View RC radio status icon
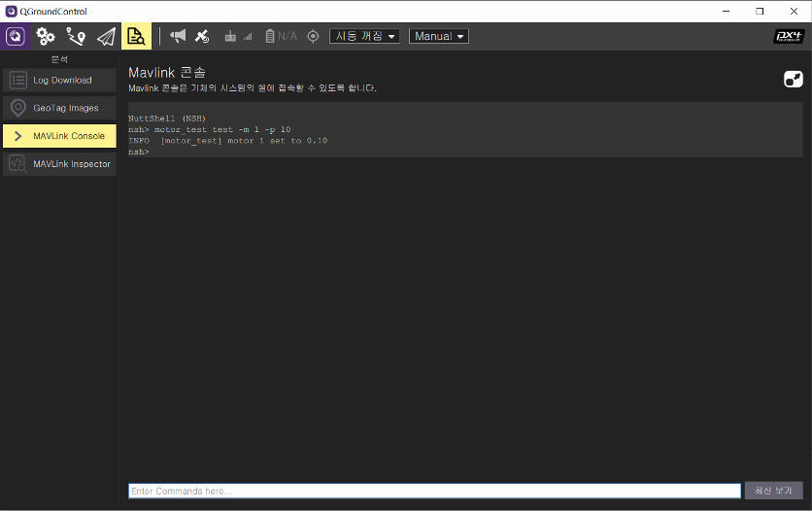The height and width of the screenshot is (511, 812). click(230, 36)
